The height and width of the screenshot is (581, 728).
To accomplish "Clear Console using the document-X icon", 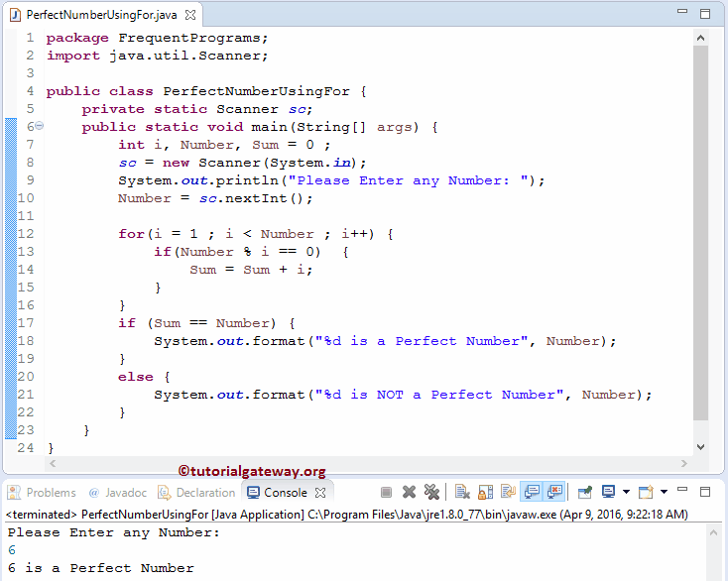I will click(x=462, y=492).
